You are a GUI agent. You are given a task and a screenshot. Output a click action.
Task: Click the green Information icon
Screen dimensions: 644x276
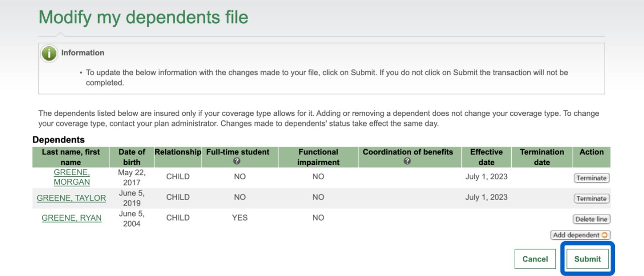49,53
